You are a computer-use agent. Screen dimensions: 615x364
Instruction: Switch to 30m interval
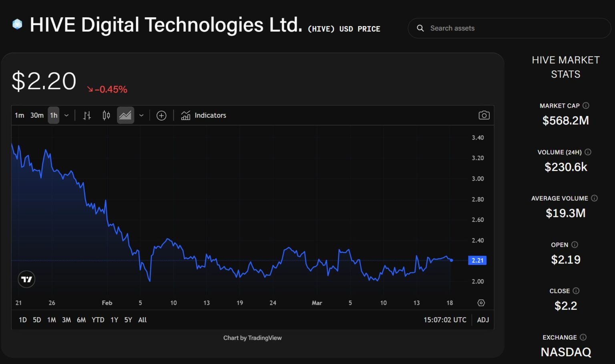point(37,115)
